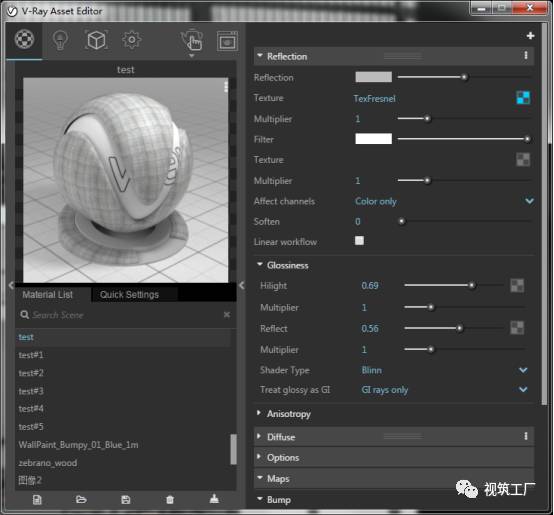Select WallPaint_Bumpy_01_Blue_1m material

click(x=123, y=445)
